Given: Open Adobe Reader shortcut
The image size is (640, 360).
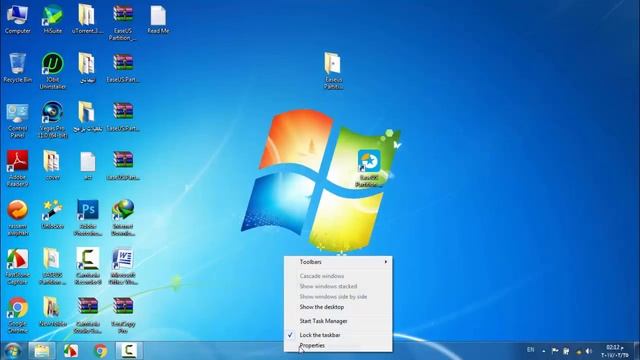Looking at the screenshot, I should (18, 168).
